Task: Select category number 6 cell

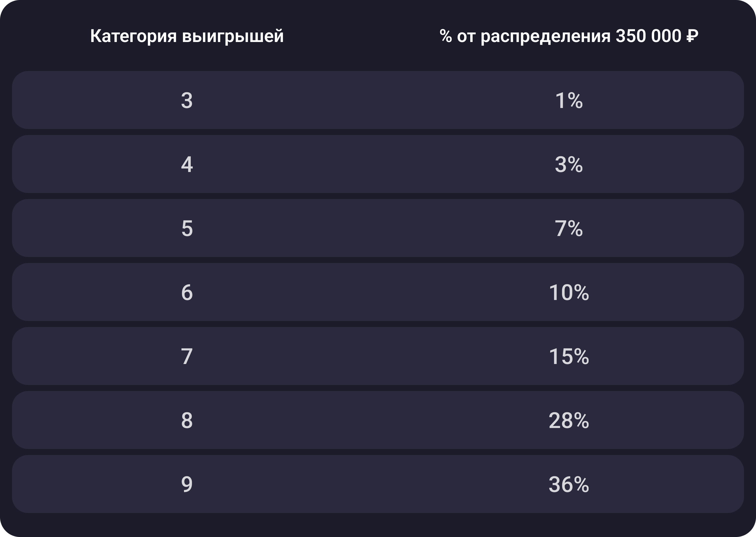Action: (x=187, y=293)
